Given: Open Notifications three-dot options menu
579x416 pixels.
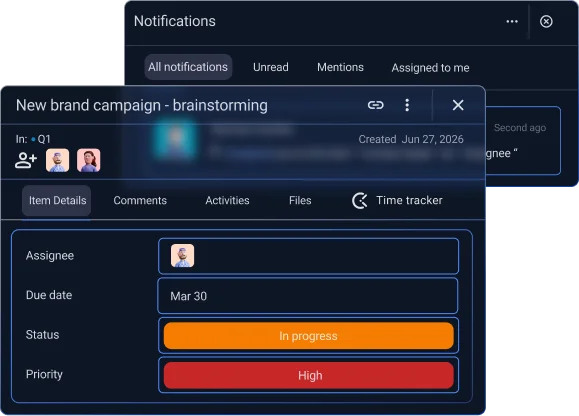Looking at the screenshot, I should click(x=512, y=21).
